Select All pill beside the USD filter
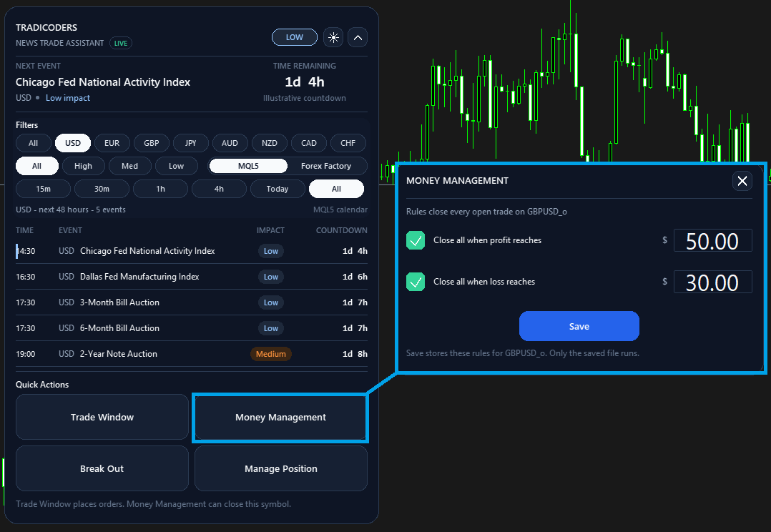The width and height of the screenshot is (771, 532). click(x=34, y=143)
